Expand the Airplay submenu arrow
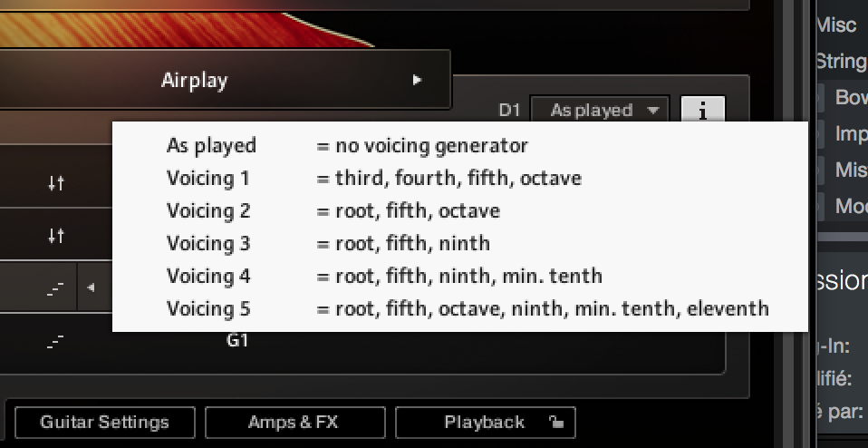This screenshot has width=868, height=448. tap(417, 80)
